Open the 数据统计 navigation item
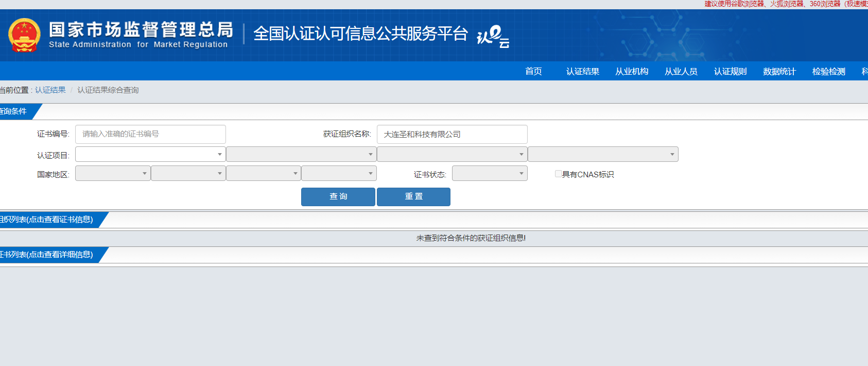This screenshot has width=868, height=366. [779, 71]
